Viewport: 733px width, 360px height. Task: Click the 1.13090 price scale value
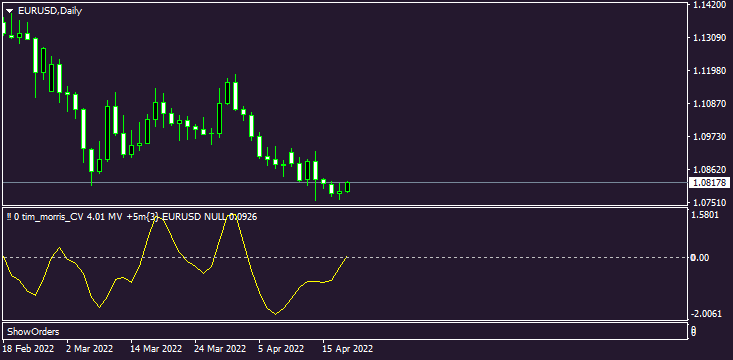coord(710,37)
